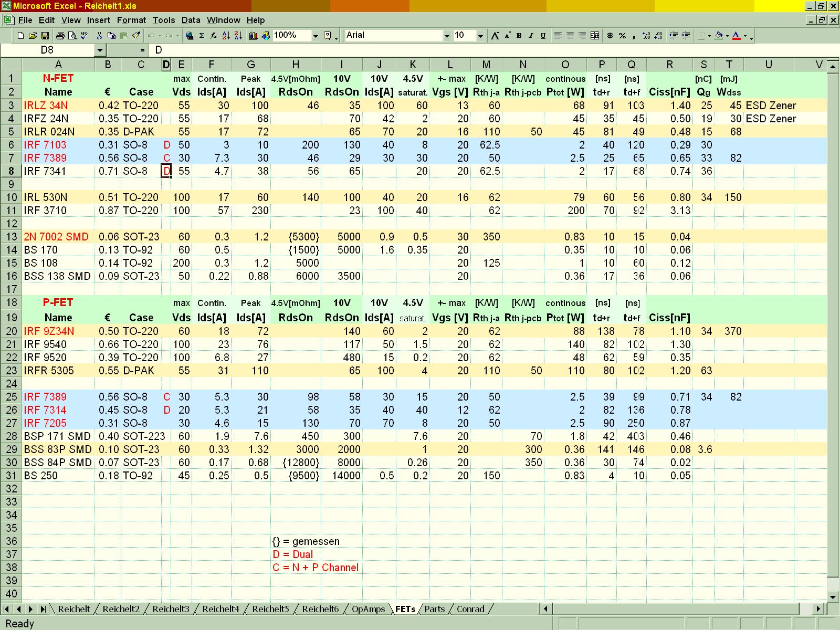The height and width of the screenshot is (630, 840).
Task: Open the Format menu
Action: (131, 20)
